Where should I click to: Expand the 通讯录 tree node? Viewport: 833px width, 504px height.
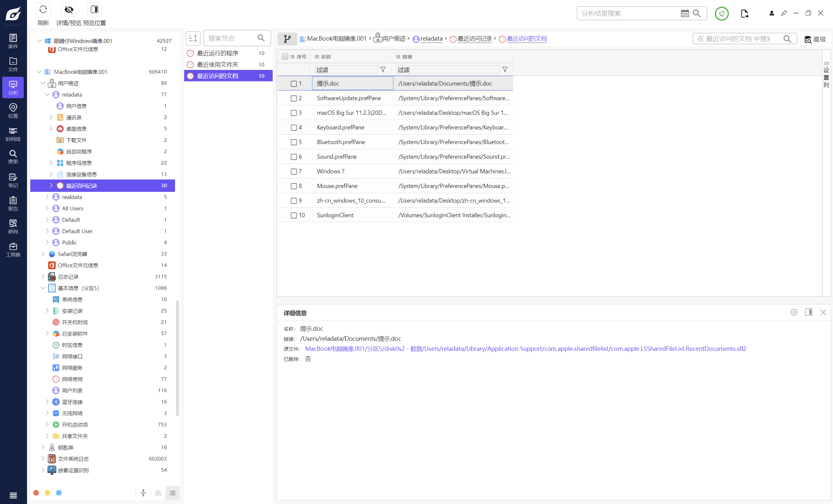pyautogui.click(x=51, y=117)
